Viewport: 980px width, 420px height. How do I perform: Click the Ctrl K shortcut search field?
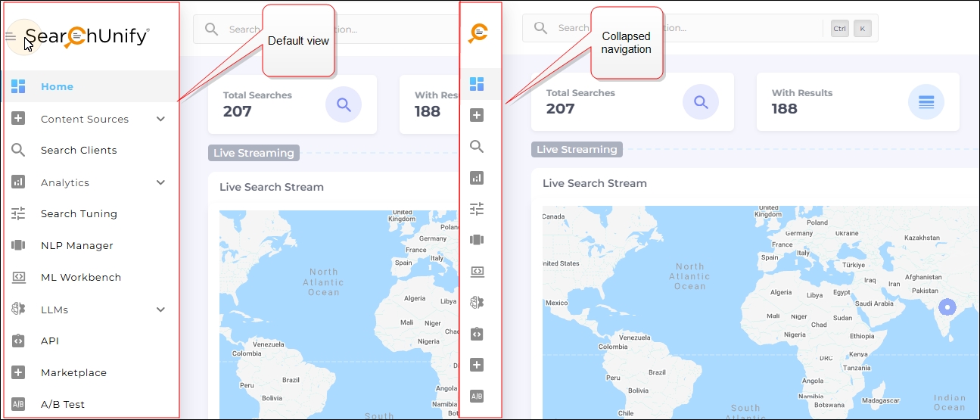point(674,28)
